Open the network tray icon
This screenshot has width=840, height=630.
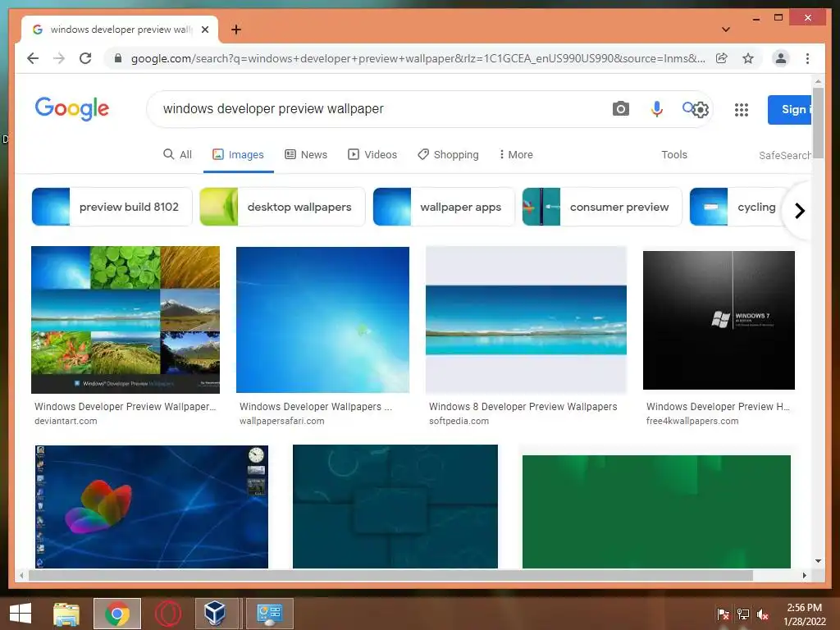click(743, 614)
